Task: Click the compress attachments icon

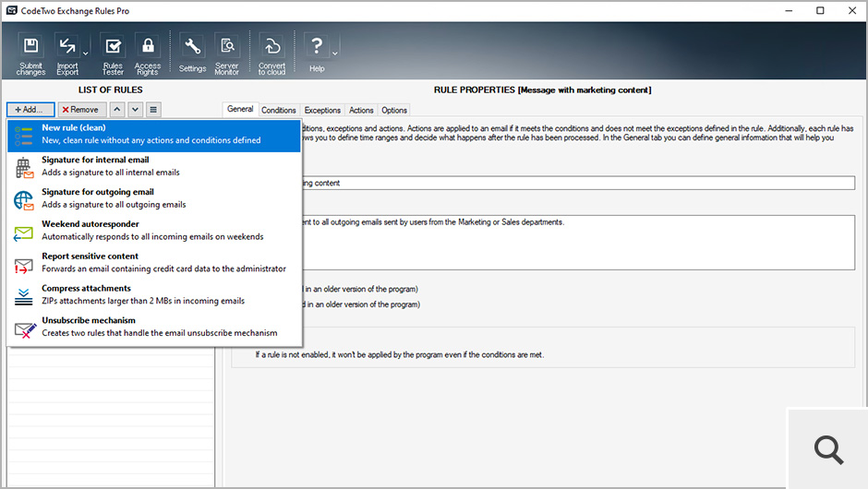Action: [x=23, y=297]
